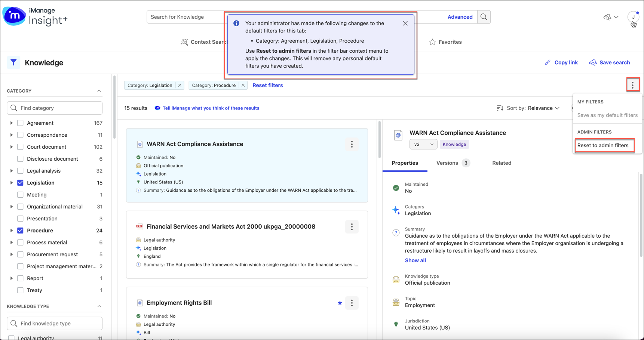Screen dimensions: 644x340
Task: Click the star on Employment Rights Bill
Action: [340, 303]
